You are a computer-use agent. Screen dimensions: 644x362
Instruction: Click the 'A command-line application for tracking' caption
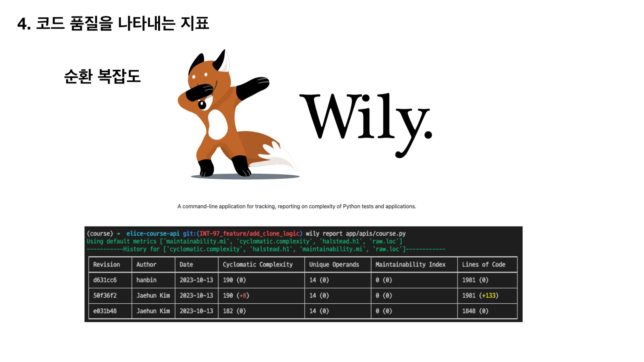pos(297,206)
